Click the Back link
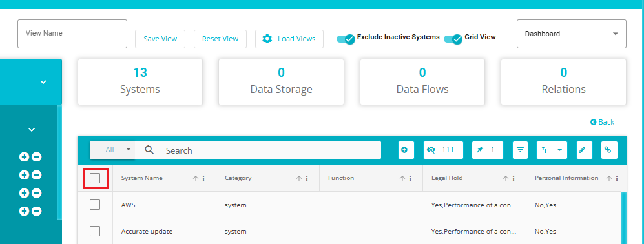 click(602, 122)
